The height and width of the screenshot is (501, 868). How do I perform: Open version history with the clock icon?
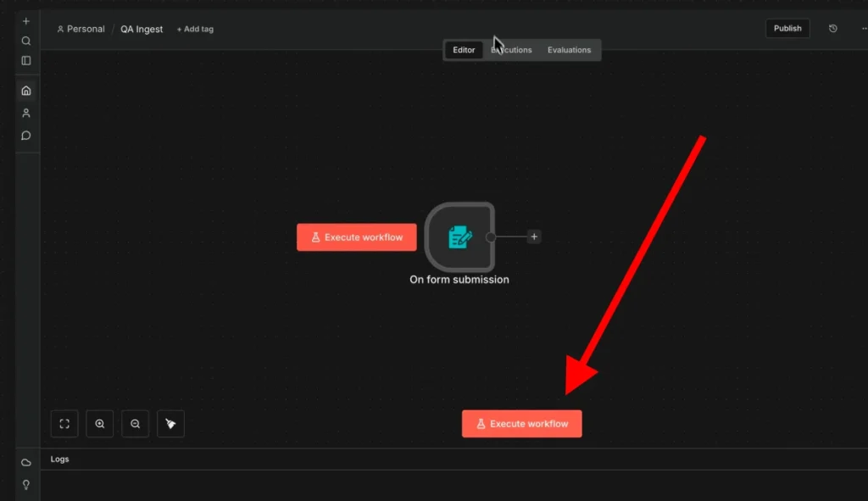832,28
